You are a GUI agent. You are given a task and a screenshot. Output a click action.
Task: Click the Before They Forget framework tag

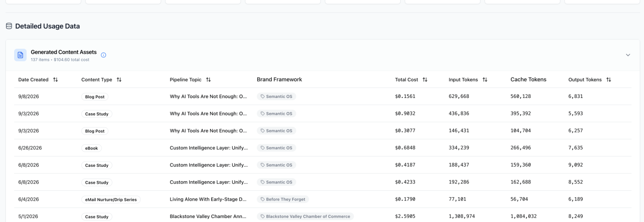[283, 199]
